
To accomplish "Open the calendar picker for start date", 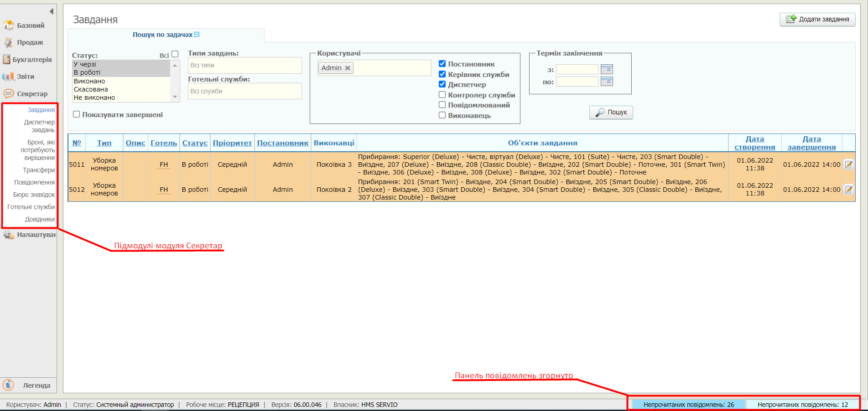I will [607, 69].
